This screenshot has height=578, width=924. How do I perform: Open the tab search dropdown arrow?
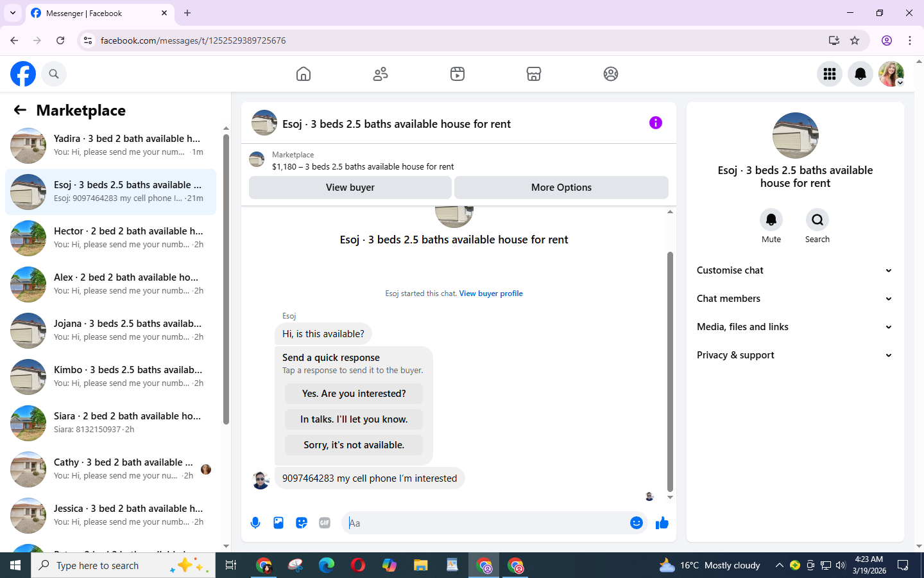(x=13, y=13)
